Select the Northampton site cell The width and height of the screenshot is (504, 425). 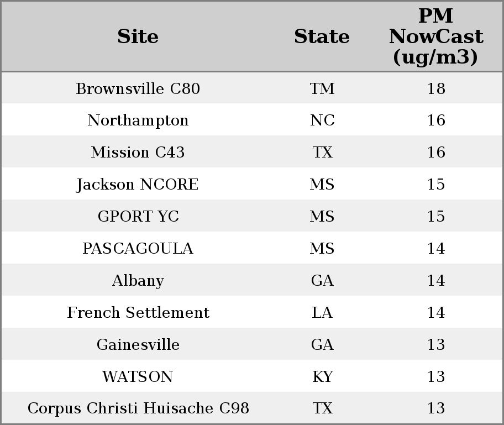point(138,120)
